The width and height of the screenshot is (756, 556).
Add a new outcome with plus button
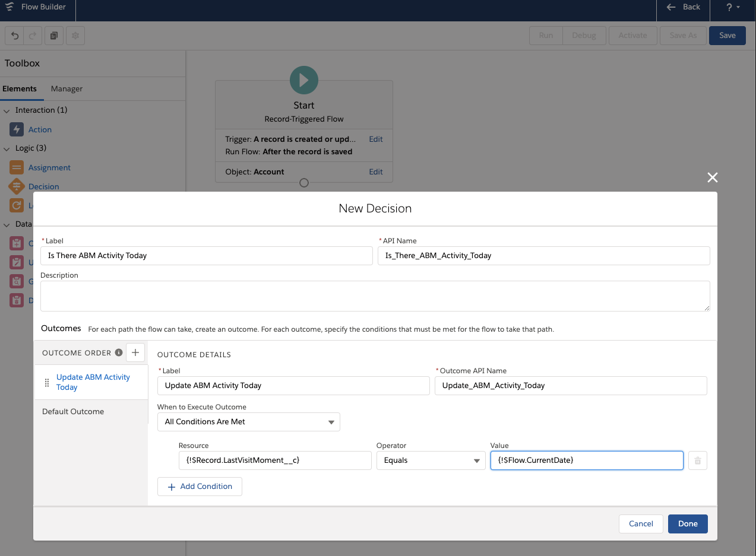[135, 352]
